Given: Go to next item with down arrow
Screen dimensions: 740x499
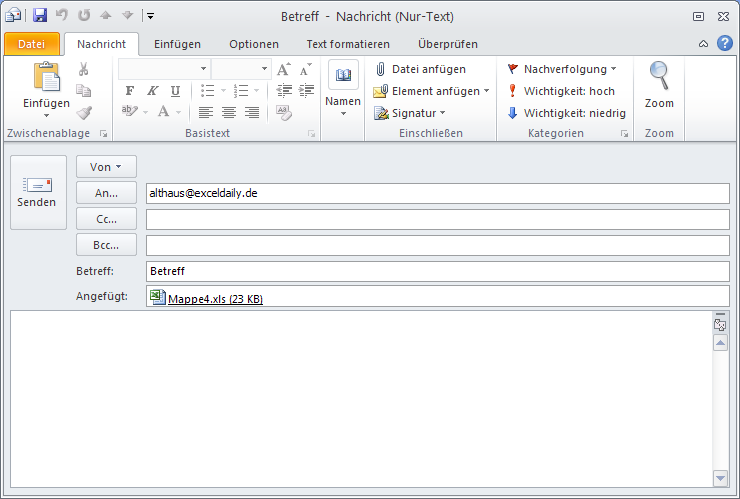Looking at the screenshot, I should [127, 16].
